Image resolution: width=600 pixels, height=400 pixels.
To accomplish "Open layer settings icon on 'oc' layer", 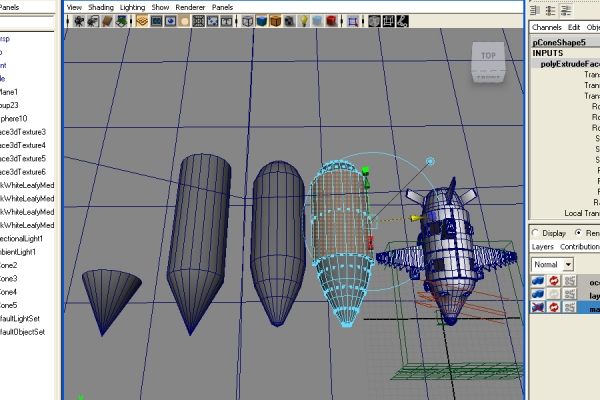I will click(570, 281).
